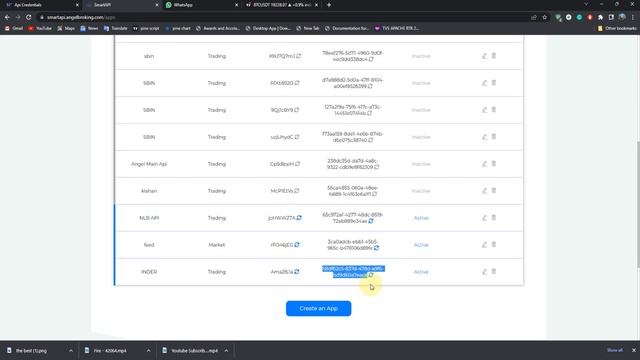Open the Gmail bookmark

[14, 28]
